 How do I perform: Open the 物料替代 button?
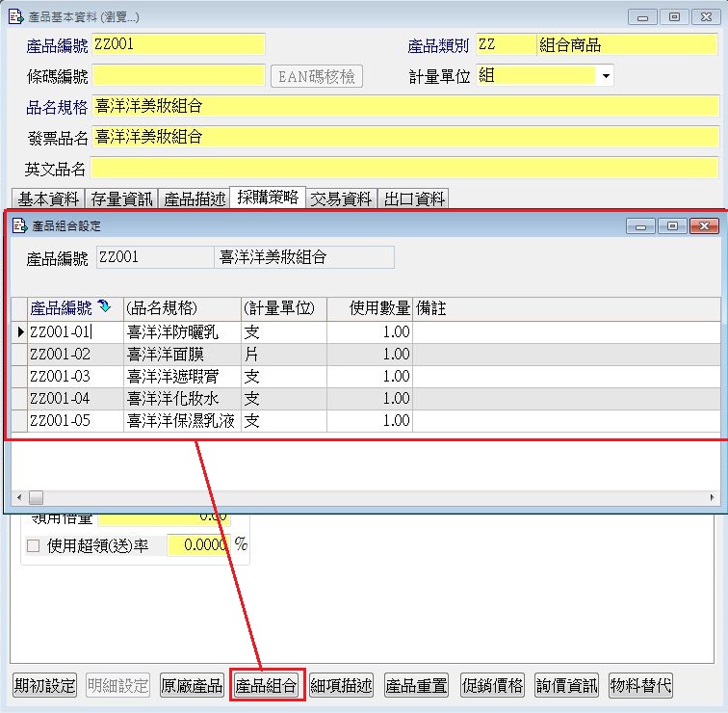click(640, 686)
